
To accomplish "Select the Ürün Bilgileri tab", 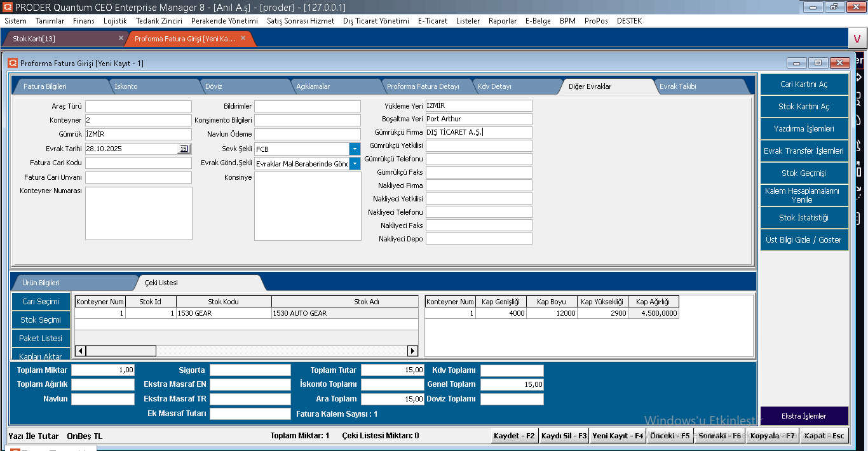I will (41, 283).
